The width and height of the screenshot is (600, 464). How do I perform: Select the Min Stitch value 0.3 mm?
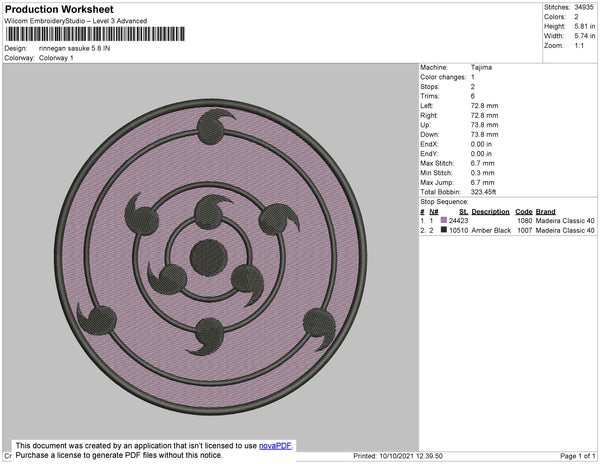point(483,173)
